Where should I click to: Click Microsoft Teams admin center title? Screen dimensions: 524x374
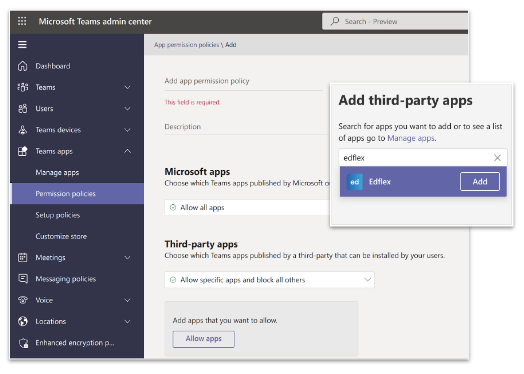95,21
